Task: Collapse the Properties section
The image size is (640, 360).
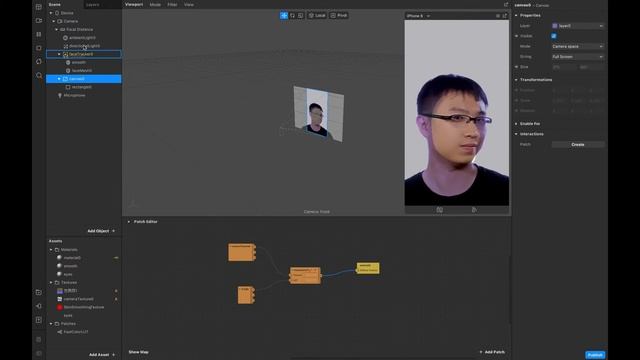Action: tap(516, 15)
